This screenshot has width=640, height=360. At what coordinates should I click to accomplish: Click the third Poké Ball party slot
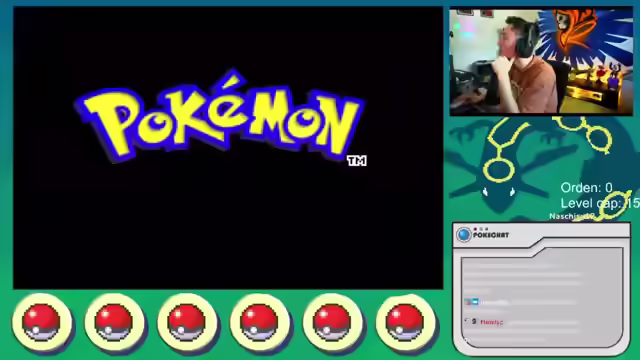[x=187, y=322]
